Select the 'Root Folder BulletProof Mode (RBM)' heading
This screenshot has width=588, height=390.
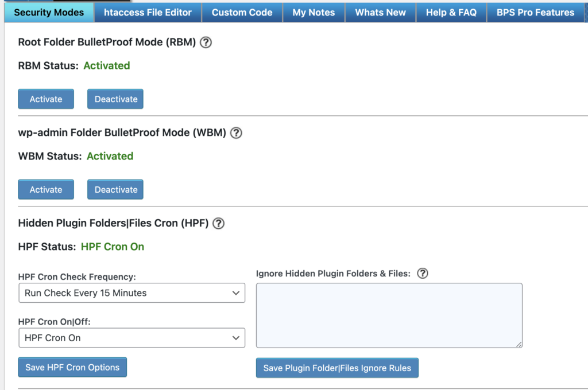point(107,42)
